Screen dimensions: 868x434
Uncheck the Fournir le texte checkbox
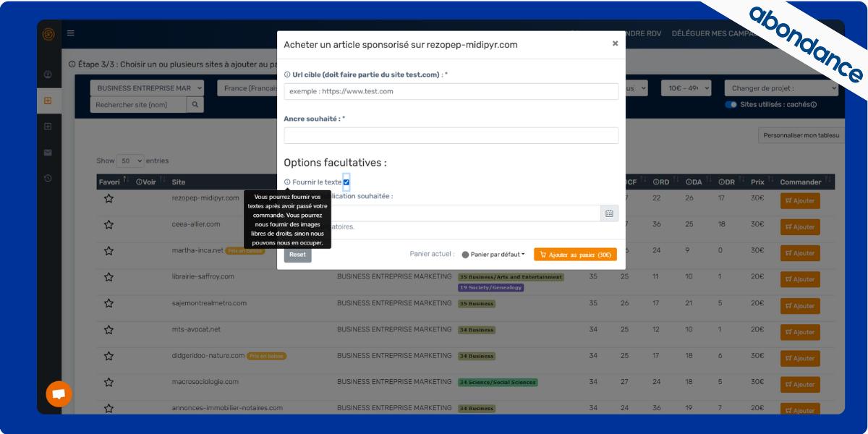point(346,182)
